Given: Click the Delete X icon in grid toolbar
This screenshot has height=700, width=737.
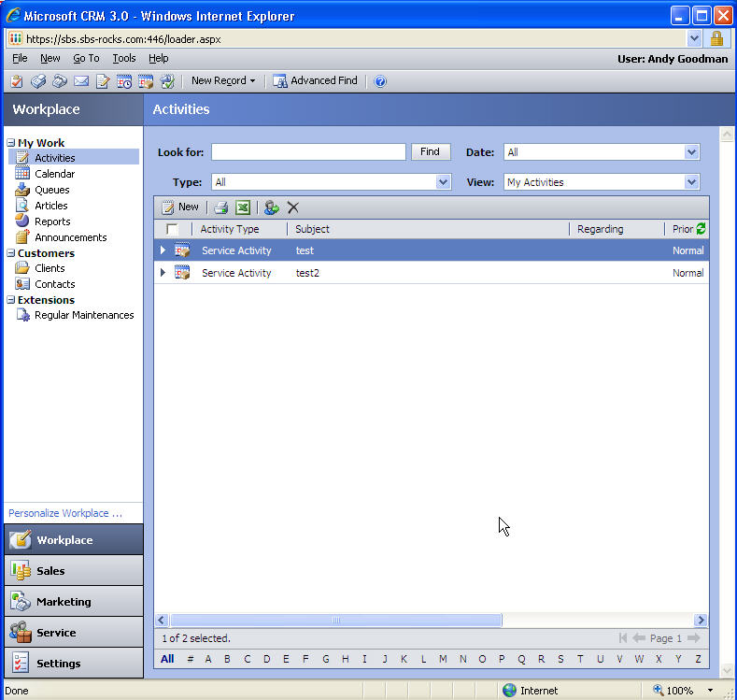Looking at the screenshot, I should (x=292, y=207).
